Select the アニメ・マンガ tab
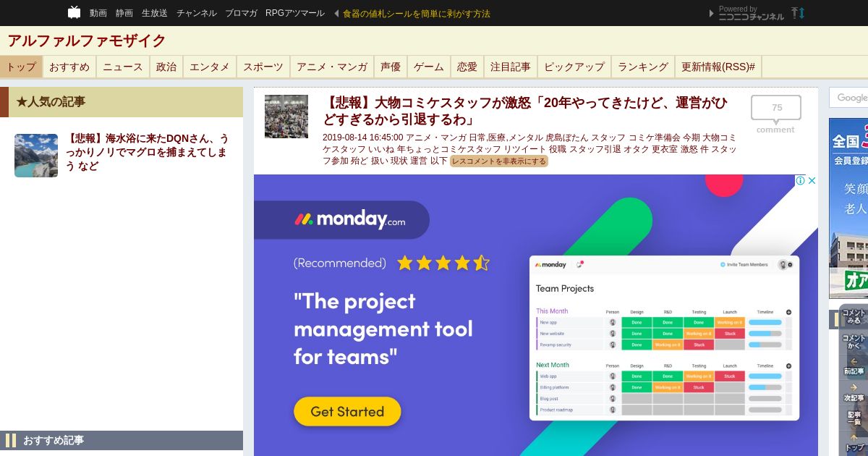868x456 pixels. (332, 67)
